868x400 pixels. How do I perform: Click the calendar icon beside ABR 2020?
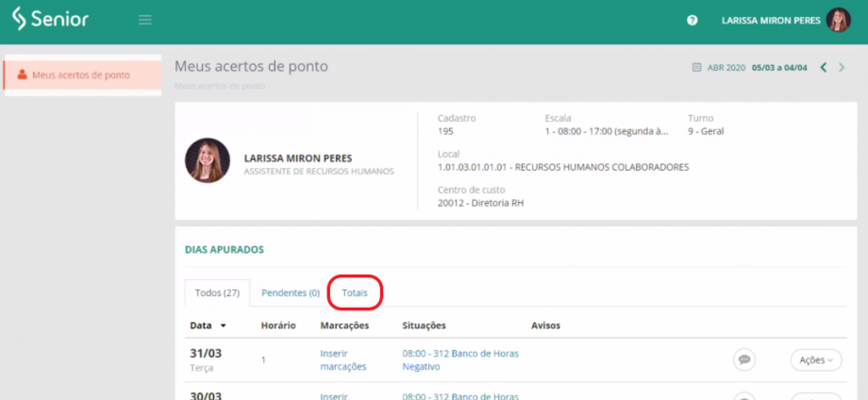(x=696, y=68)
